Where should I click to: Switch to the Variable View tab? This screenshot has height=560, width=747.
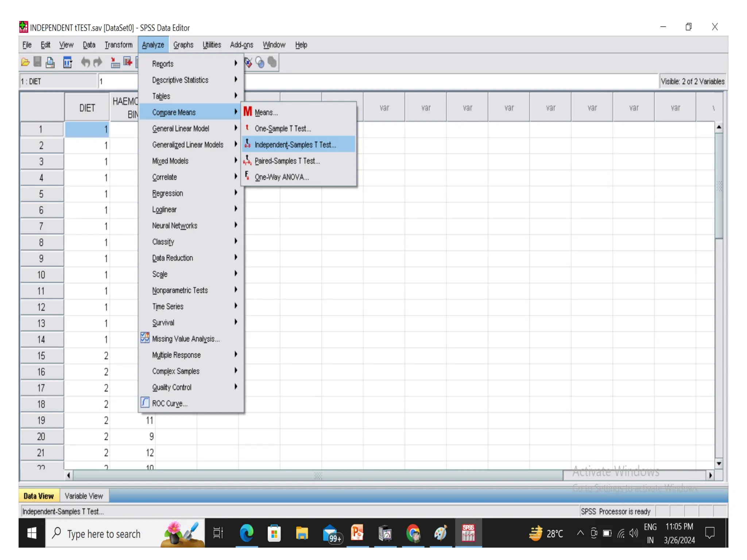(x=84, y=496)
